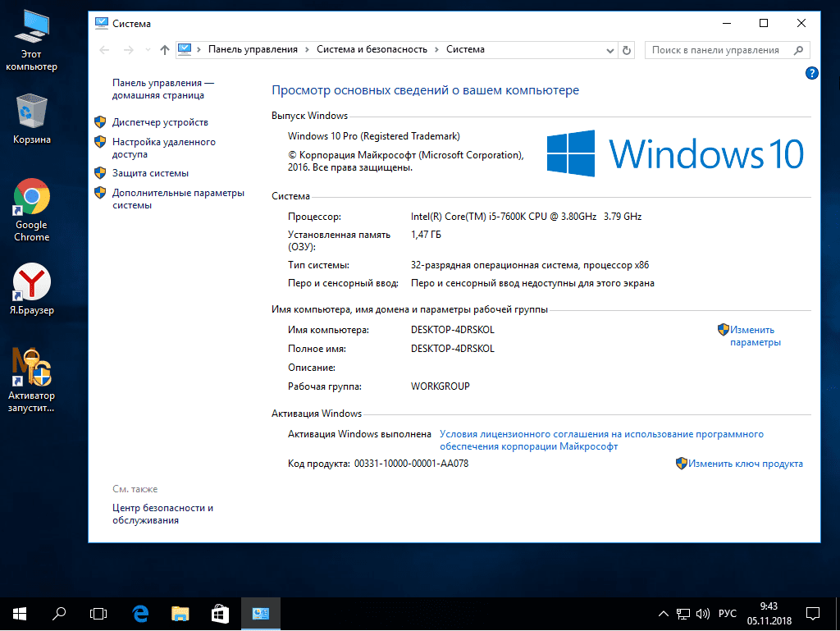This screenshot has width=840, height=631.
Task: Expand chevron after Система и безопасность breadcrumb
Action: (436, 49)
